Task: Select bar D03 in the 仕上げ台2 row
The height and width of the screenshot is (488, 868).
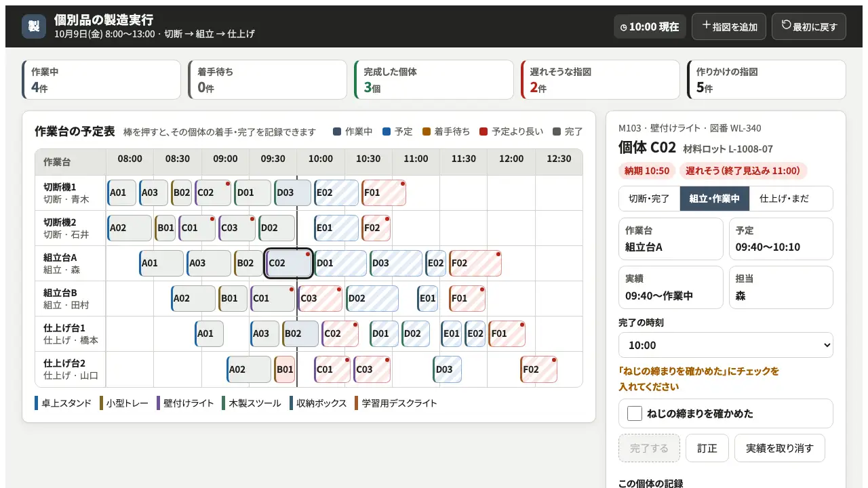Action: pos(448,369)
